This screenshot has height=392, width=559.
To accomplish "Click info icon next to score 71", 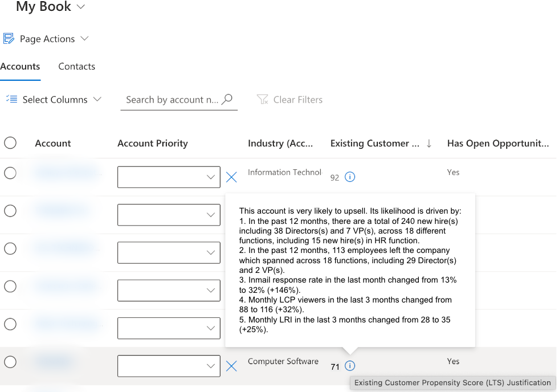I will tap(350, 366).
